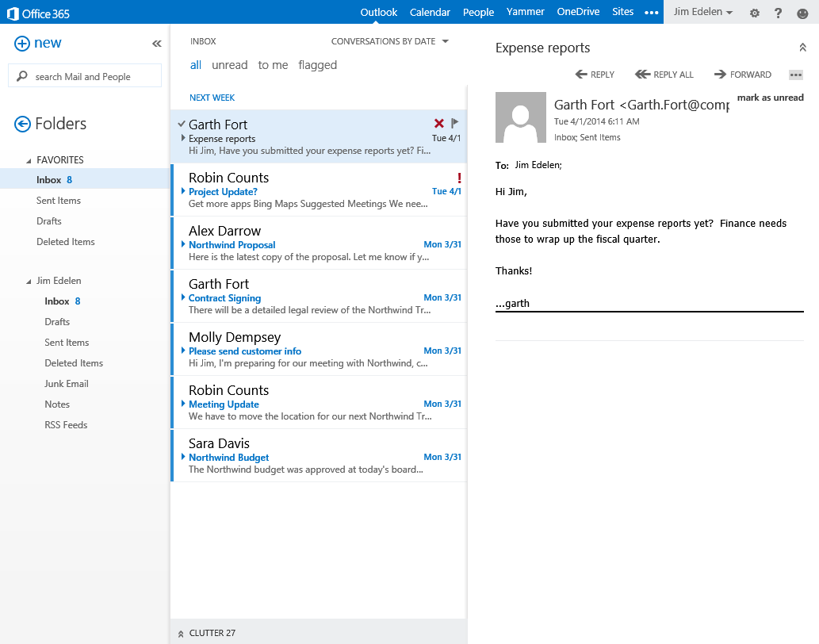Click the search Mail and People field

pyautogui.click(x=86, y=77)
